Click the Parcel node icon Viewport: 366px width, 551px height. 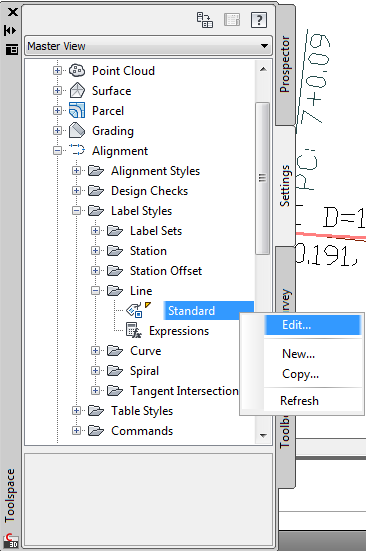tap(77, 110)
